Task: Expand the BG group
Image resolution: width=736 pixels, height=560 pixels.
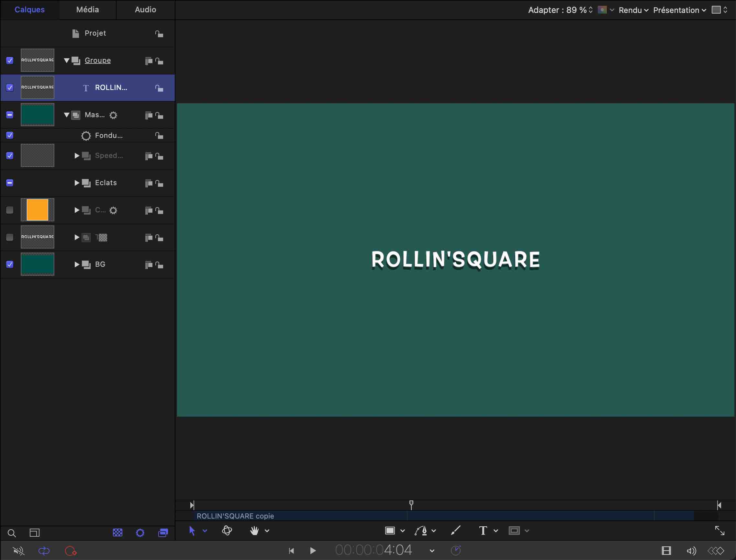Action: click(x=77, y=264)
